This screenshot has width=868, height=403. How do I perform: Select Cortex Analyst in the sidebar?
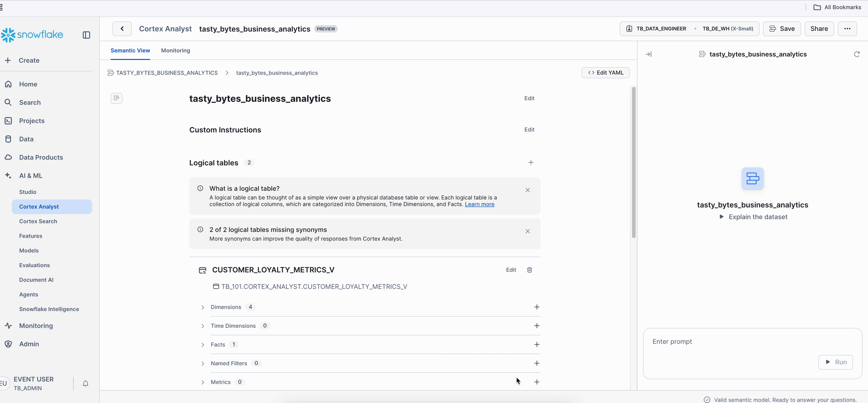52,207
